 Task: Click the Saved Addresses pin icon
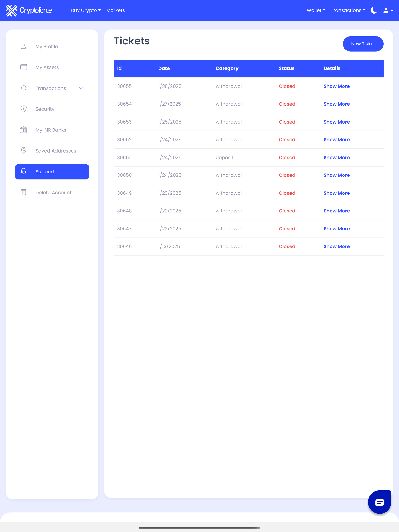(24, 151)
